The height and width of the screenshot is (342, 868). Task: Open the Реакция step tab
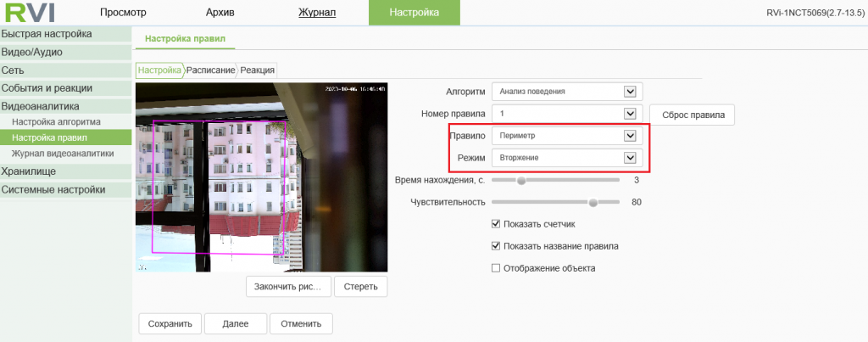258,70
